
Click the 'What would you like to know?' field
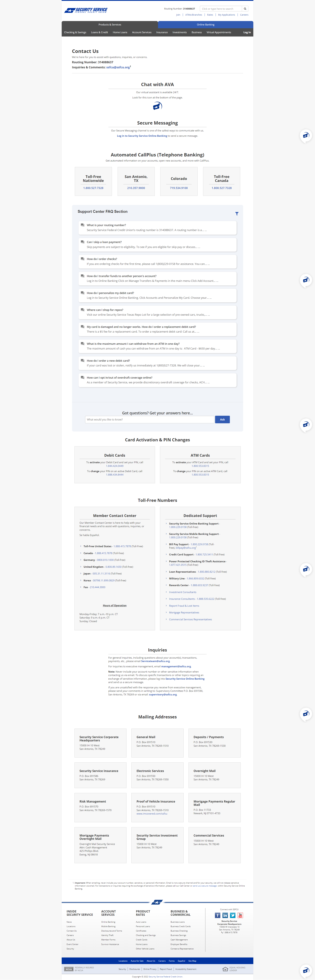pyautogui.click(x=150, y=420)
